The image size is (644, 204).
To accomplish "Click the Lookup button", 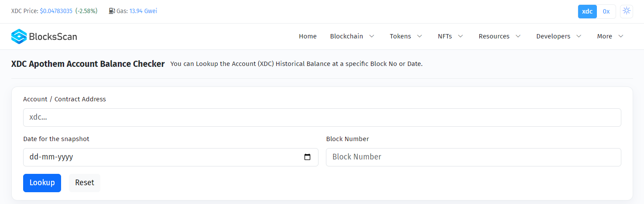I will click(42, 183).
